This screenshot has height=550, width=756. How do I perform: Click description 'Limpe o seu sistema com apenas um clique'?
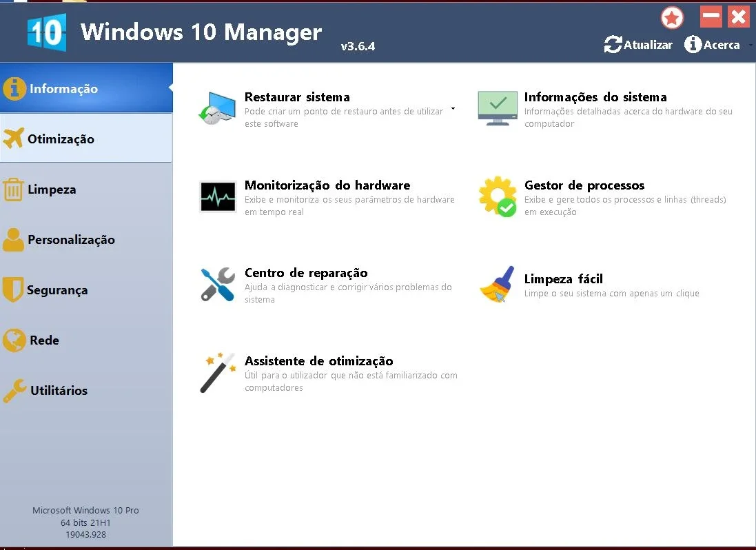click(611, 293)
